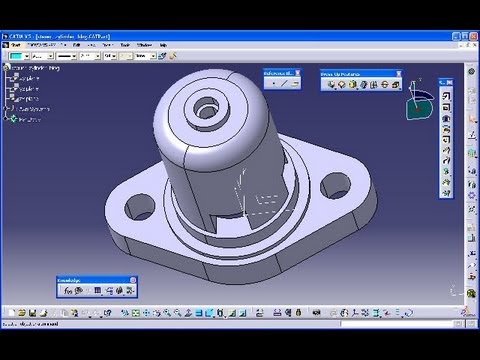Select the Pad tool in vertical toolbar
480x360 pixels.
(x=446, y=96)
